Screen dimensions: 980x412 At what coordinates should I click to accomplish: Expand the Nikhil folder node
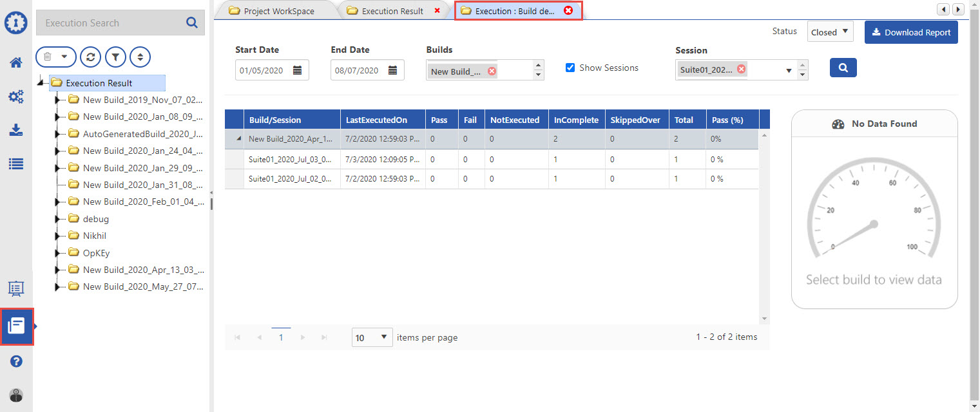pos(57,236)
